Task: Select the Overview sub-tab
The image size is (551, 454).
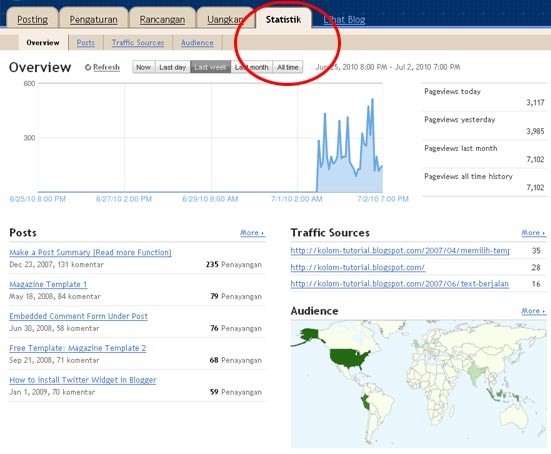Action: click(x=43, y=43)
